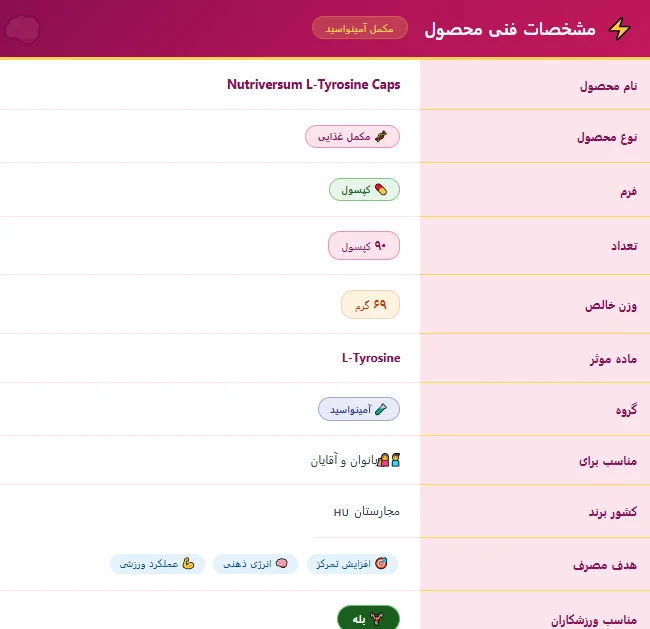This screenshot has width=650, height=629.
Task: Click the green بله badge
Action: [368, 617]
